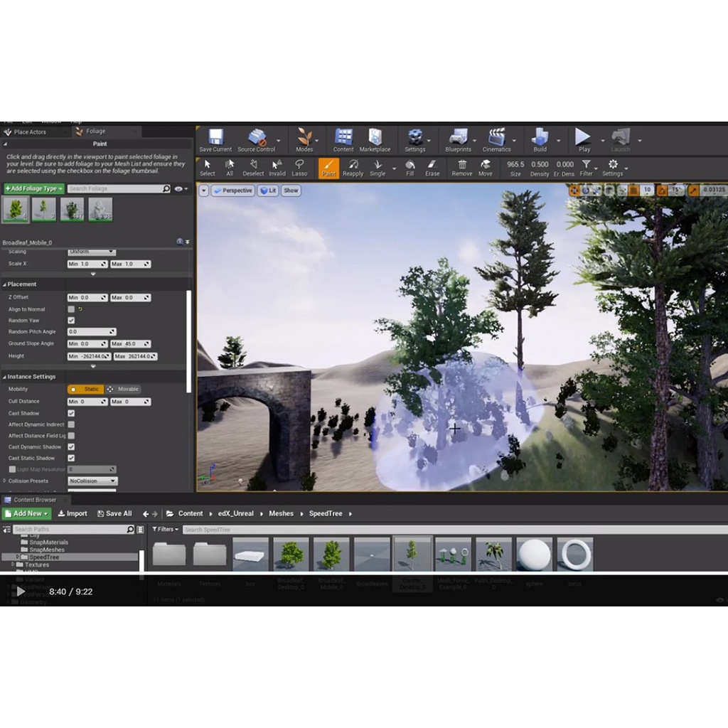Viewport: 728px width, 728px height.
Task: Click the Erase Density value 0.000
Action: point(564,164)
